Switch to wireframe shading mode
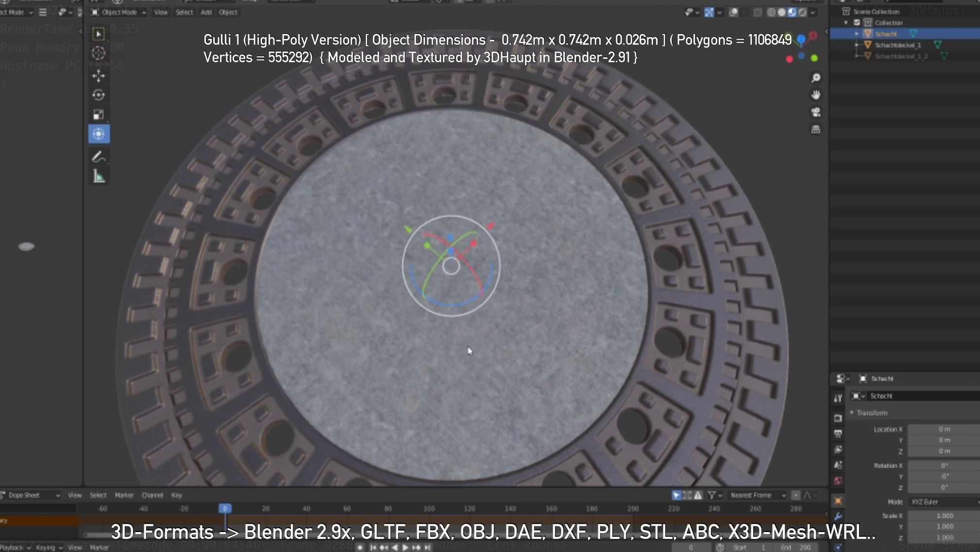The image size is (980, 552). point(771,12)
